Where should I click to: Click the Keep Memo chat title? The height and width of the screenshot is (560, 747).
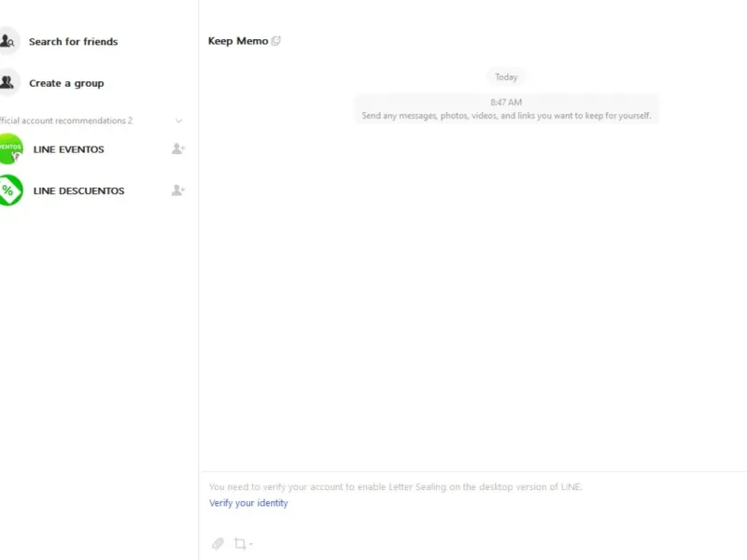coord(238,41)
